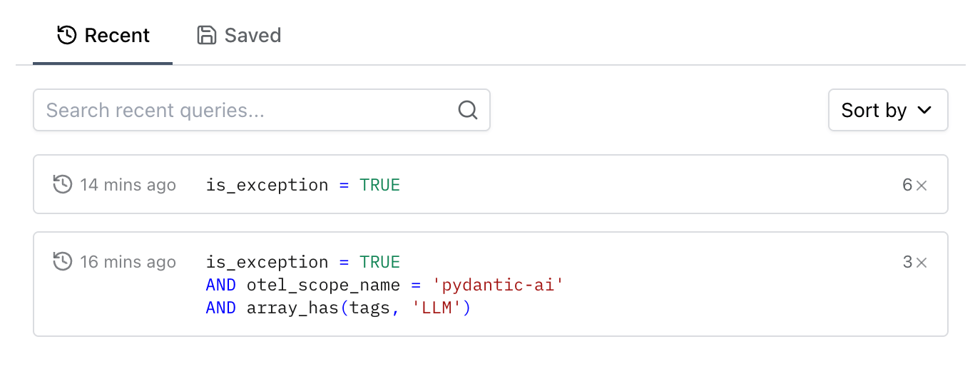Switch to the Recent tab
Screen dimensions: 980x374
click(x=103, y=35)
